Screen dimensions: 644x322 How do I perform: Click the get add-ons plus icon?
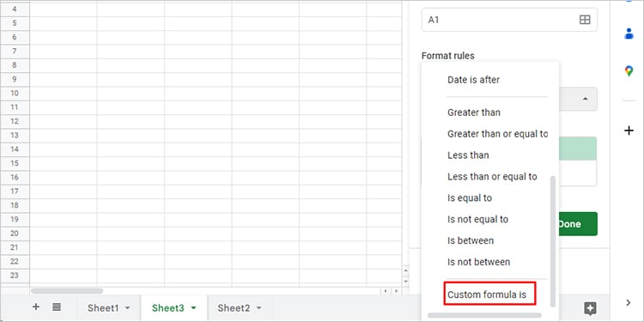pos(629,131)
